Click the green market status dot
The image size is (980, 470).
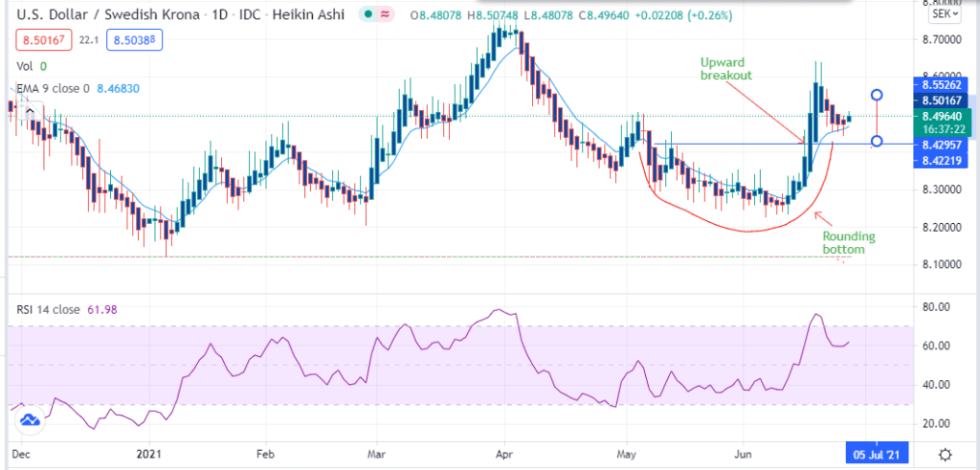point(368,16)
